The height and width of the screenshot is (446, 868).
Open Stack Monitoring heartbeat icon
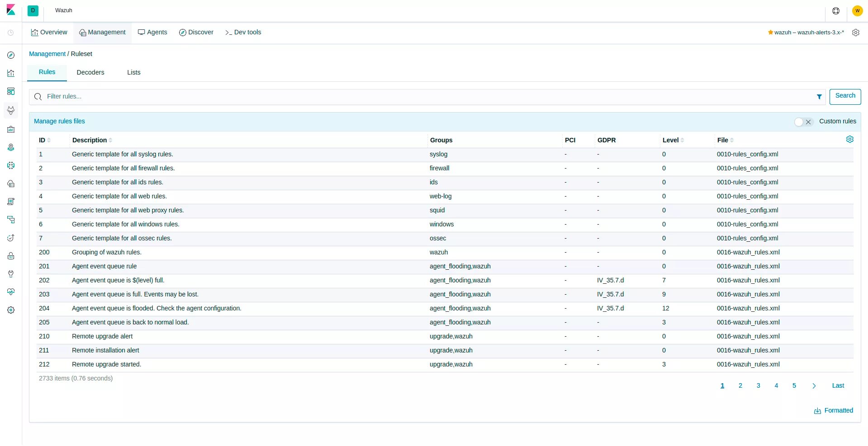11,292
